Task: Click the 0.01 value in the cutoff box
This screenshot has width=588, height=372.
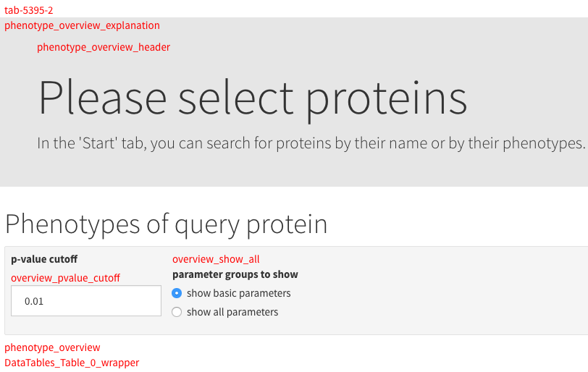Action: tap(34, 301)
